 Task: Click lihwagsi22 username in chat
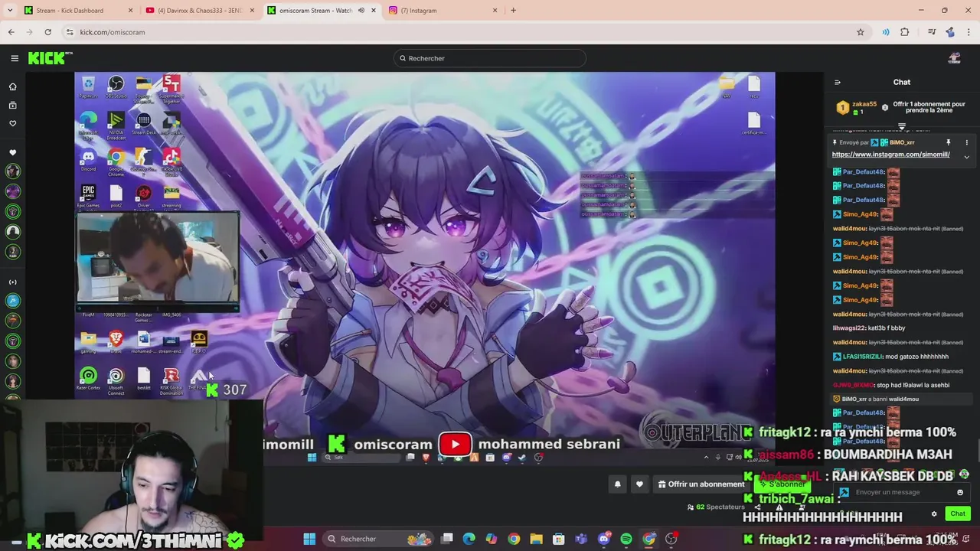click(x=849, y=328)
